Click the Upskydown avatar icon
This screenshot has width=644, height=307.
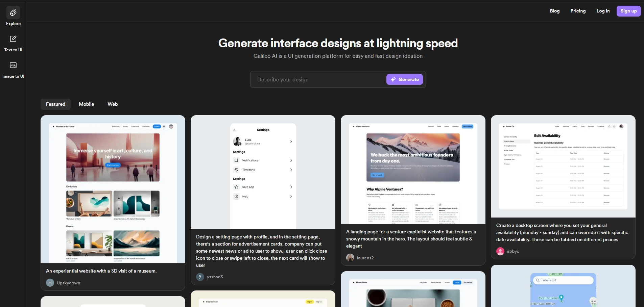[x=50, y=283]
